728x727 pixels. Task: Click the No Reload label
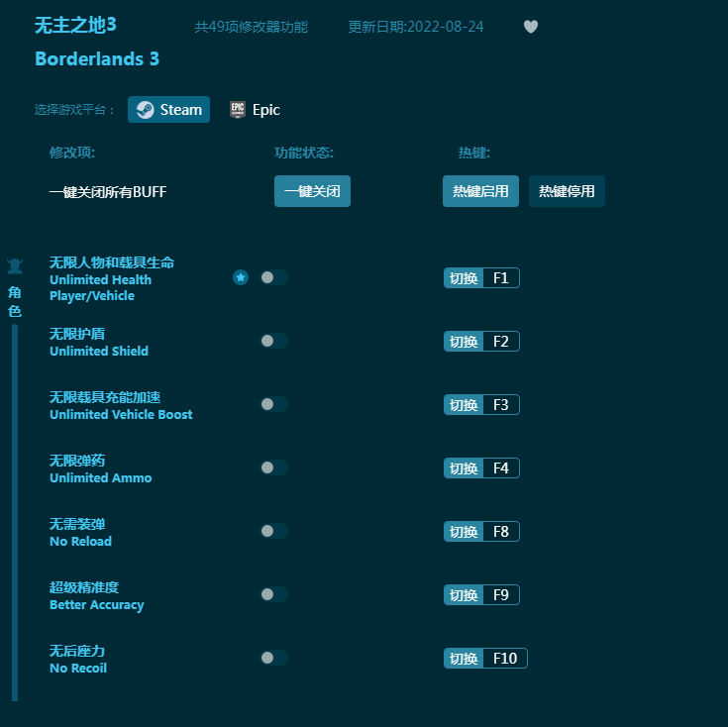(81, 542)
